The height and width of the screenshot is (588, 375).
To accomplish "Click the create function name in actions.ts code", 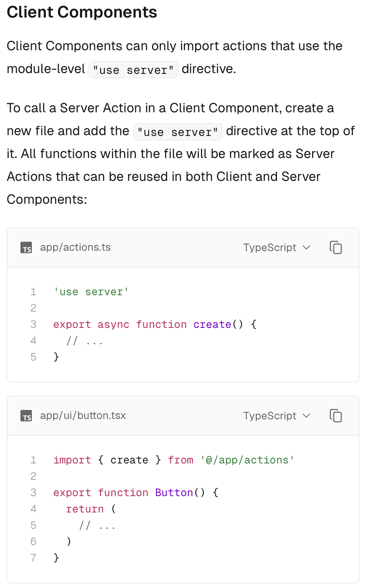I will (212, 325).
